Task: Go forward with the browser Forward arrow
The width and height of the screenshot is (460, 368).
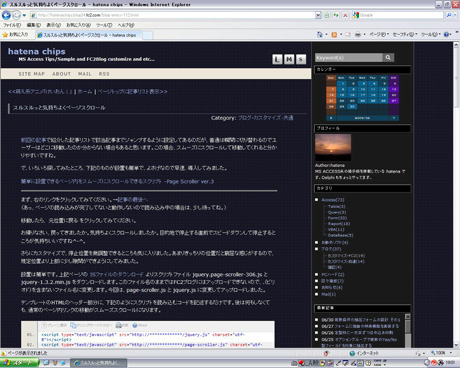Action: click(x=16, y=15)
